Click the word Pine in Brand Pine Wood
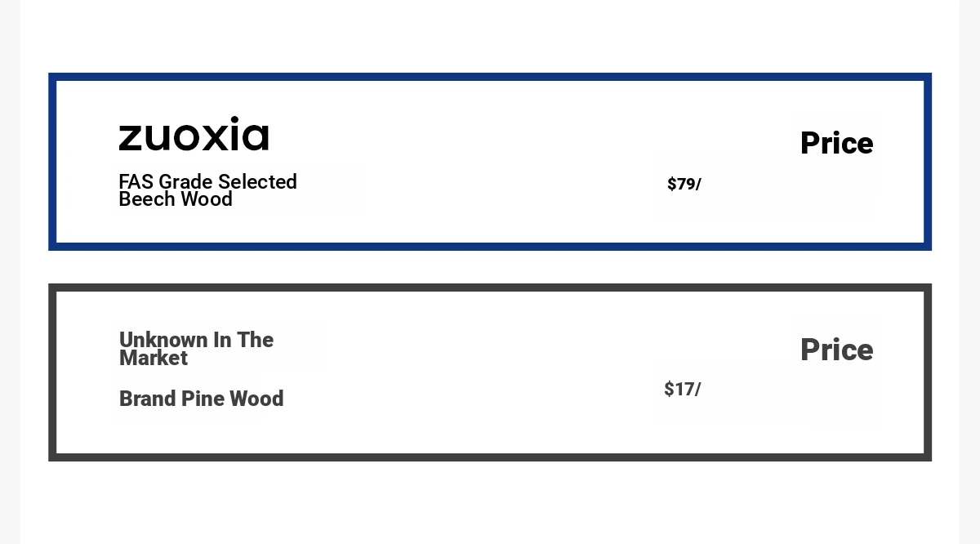This screenshot has width=980, height=544. coord(203,399)
